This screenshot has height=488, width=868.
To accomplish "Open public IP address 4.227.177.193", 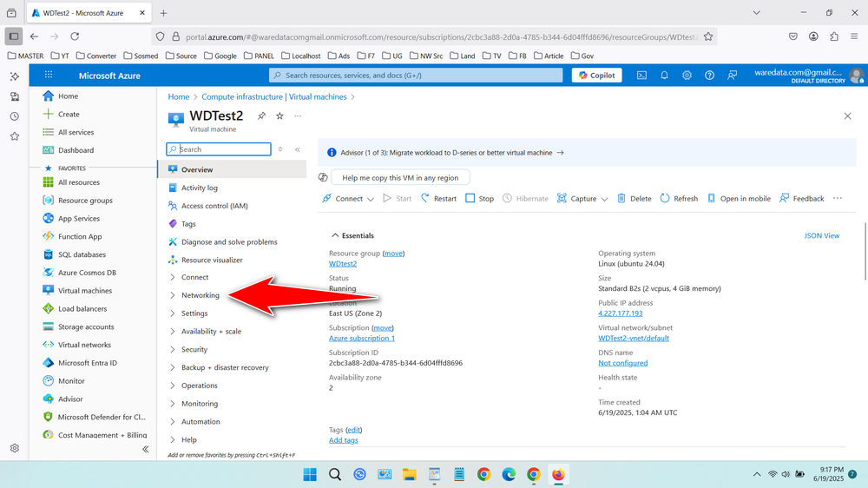I will 620,313.
